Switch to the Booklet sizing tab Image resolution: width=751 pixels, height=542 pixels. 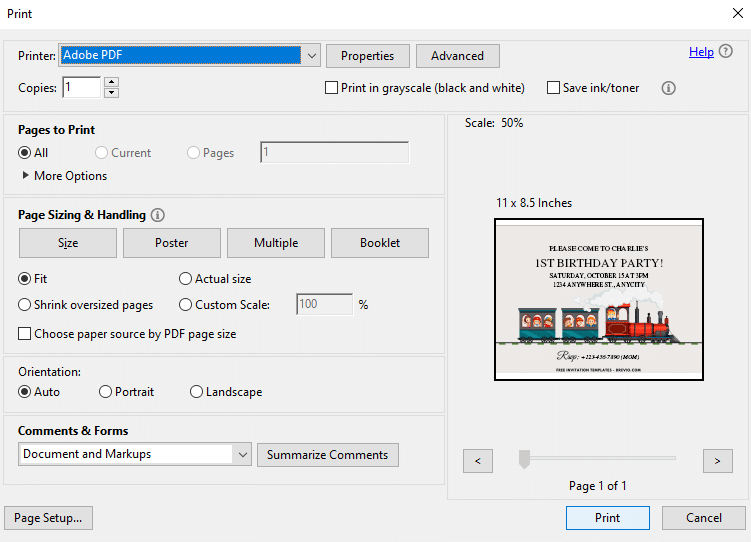pyautogui.click(x=380, y=243)
